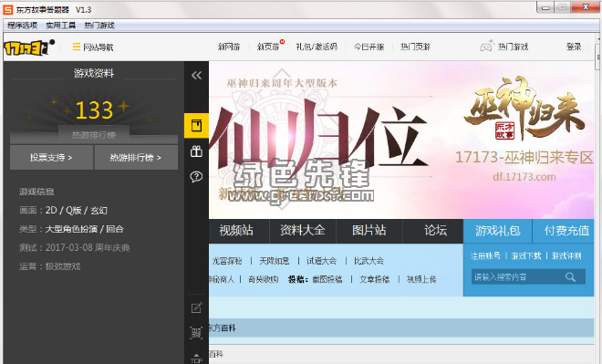Show the QR code icon
Image resolution: width=602 pixels, height=364 pixels.
coord(196,332)
